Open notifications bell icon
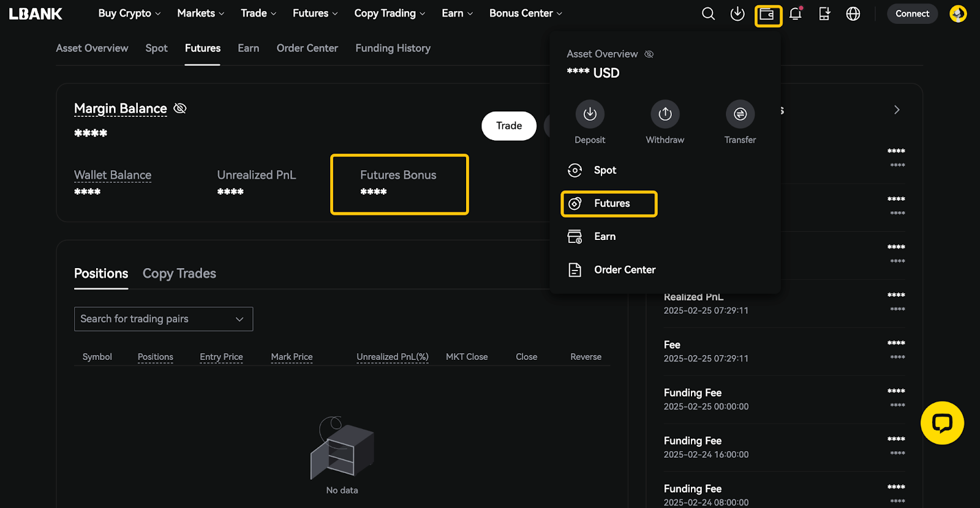This screenshot has width=980, height=508. pos(796,13)
